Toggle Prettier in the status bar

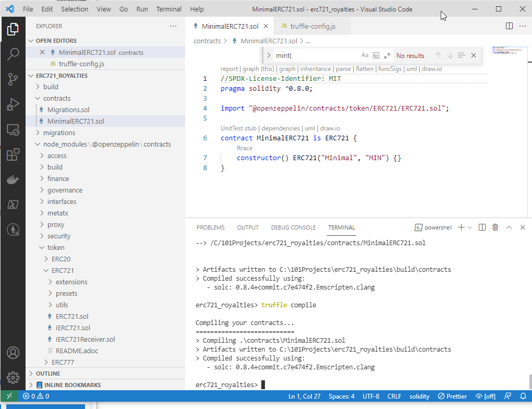[452, 396]
